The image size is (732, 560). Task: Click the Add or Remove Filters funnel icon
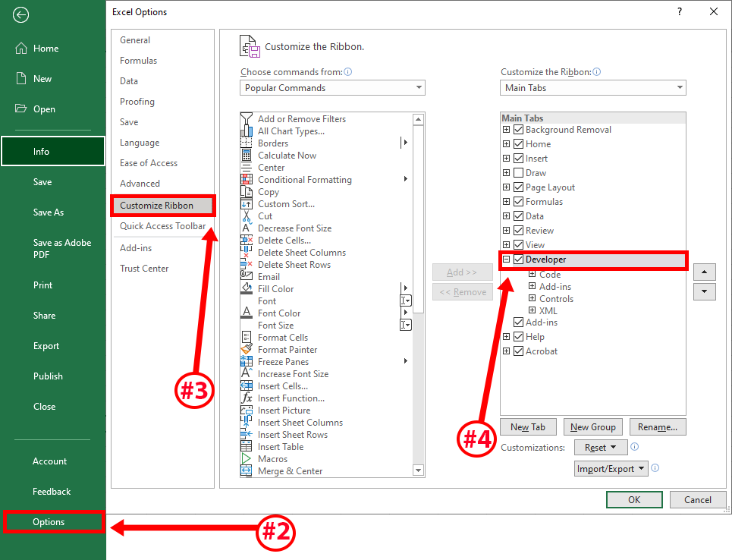[x=247, y=119]
